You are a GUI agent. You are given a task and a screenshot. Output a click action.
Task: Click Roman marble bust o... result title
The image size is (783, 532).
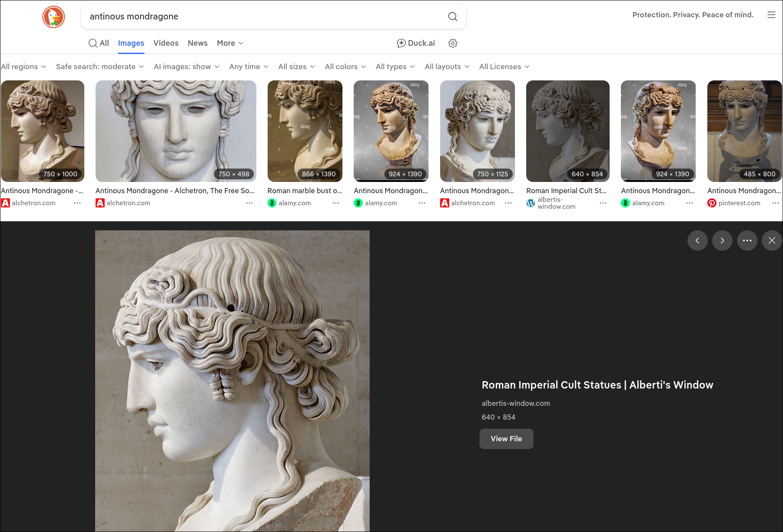pyautogui.click(x=305, y=191)
